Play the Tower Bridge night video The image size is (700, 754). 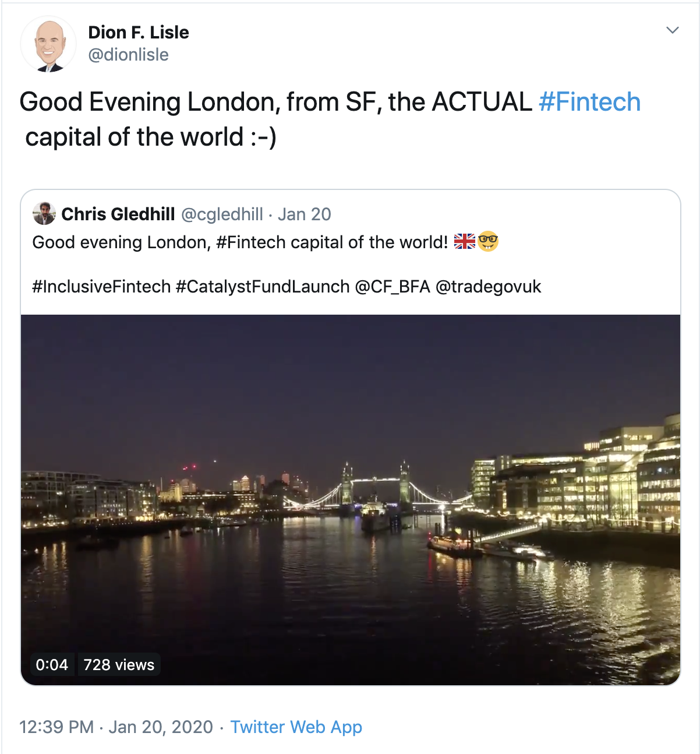(351, 499)
